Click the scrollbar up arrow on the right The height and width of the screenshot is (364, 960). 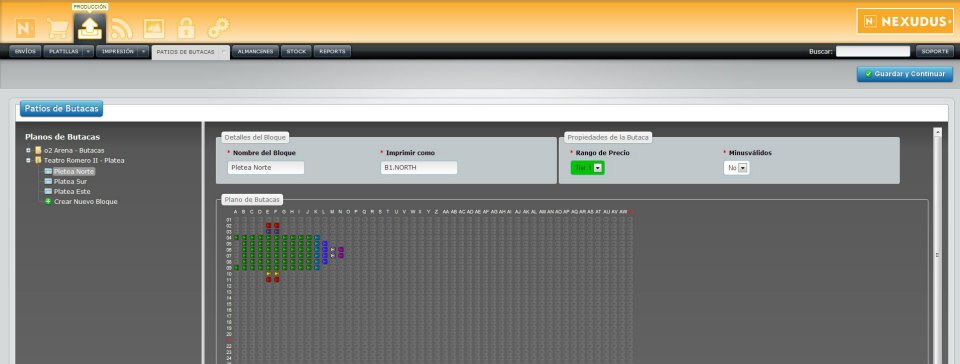(x=937, y=132)
